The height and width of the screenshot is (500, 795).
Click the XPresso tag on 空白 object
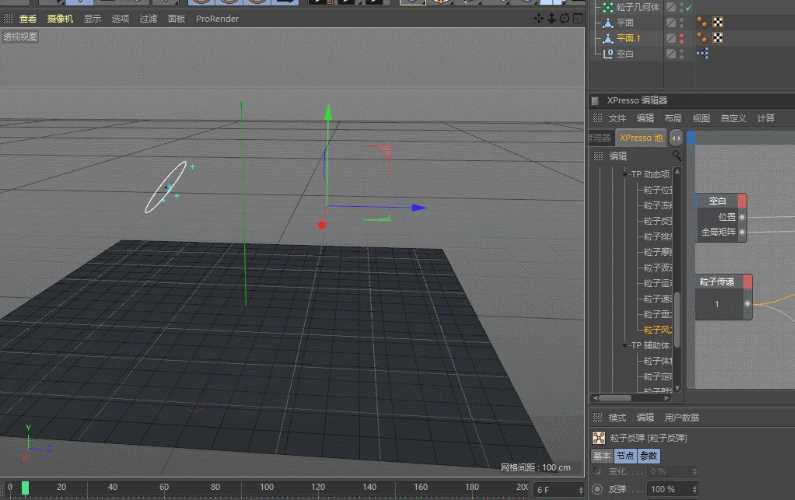(x=702, y=53)
